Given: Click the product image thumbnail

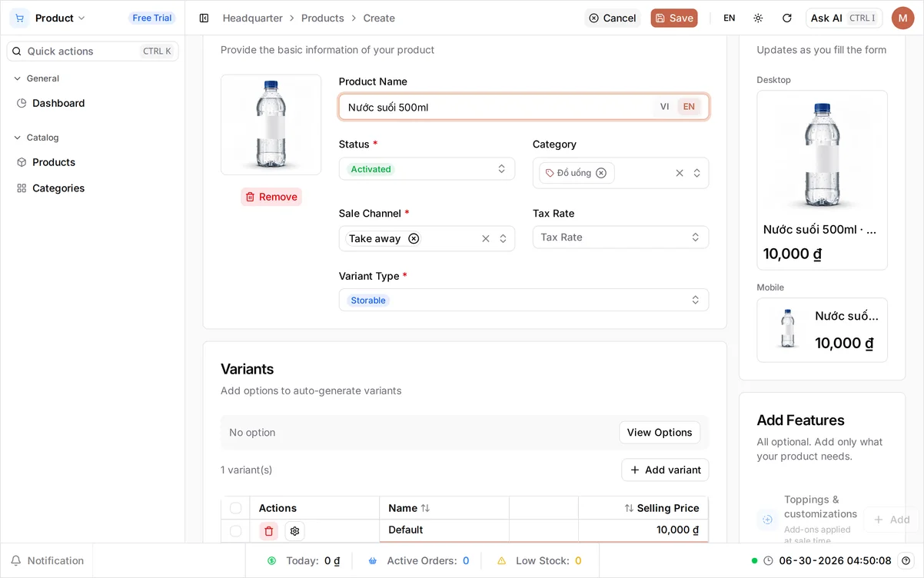Looking at the screenshot, I should tap(271, 125).
